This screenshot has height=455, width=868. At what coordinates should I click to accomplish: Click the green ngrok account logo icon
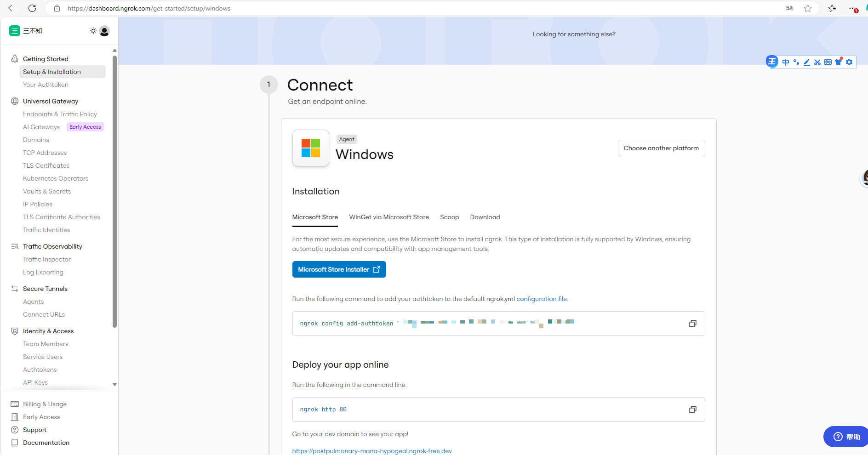(15, 31)
